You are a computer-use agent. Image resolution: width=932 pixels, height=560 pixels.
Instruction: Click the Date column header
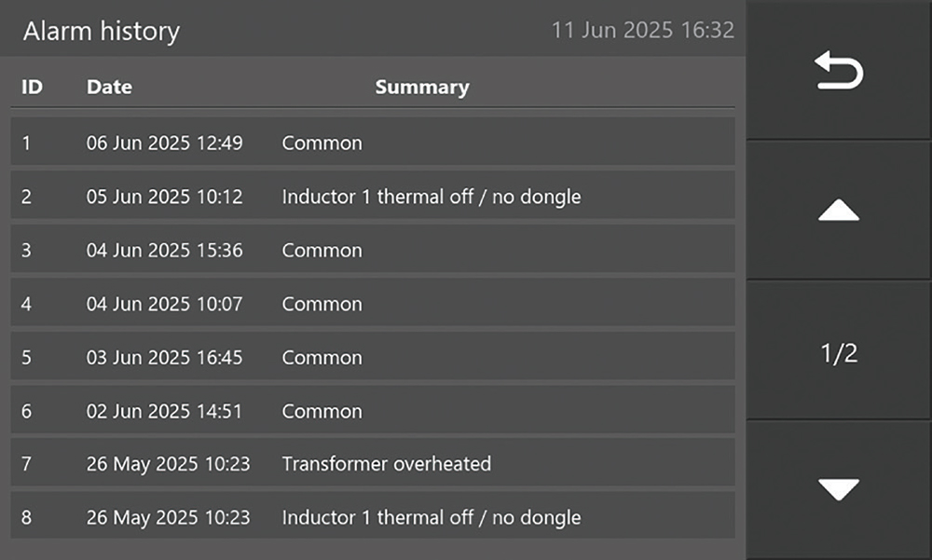tap(109, 88)
